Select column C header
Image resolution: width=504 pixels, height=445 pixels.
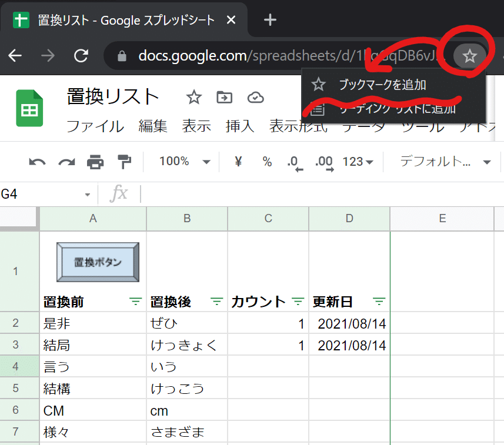pyautogui.click(x=268, y=219)
